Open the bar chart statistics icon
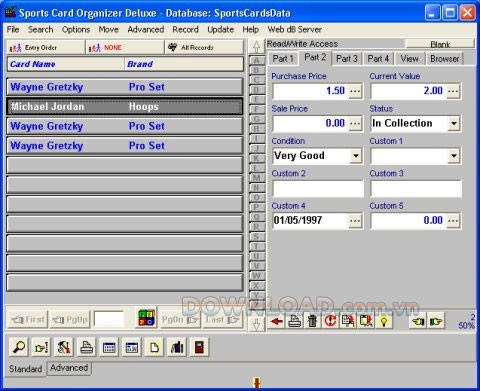 [177, 347]
